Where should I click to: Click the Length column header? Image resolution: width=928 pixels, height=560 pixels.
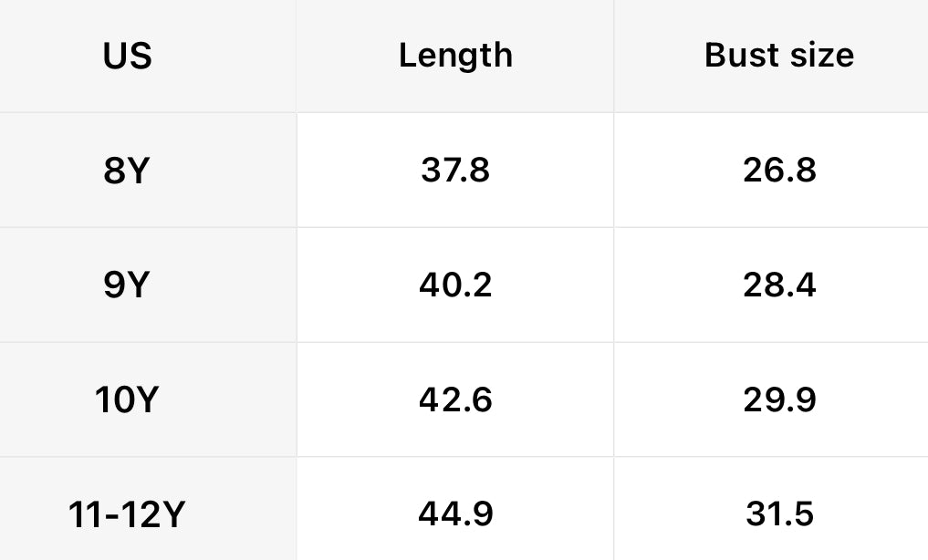(x=455, y=56)
